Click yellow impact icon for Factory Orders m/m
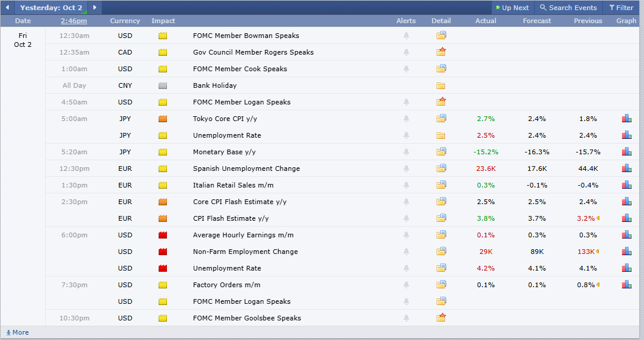644x340 pixels. 163,285
